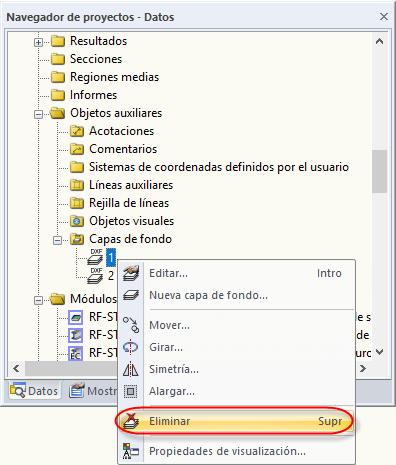Switch to the Mostrar tab
The image size is (396, 465).
[93, 391]
